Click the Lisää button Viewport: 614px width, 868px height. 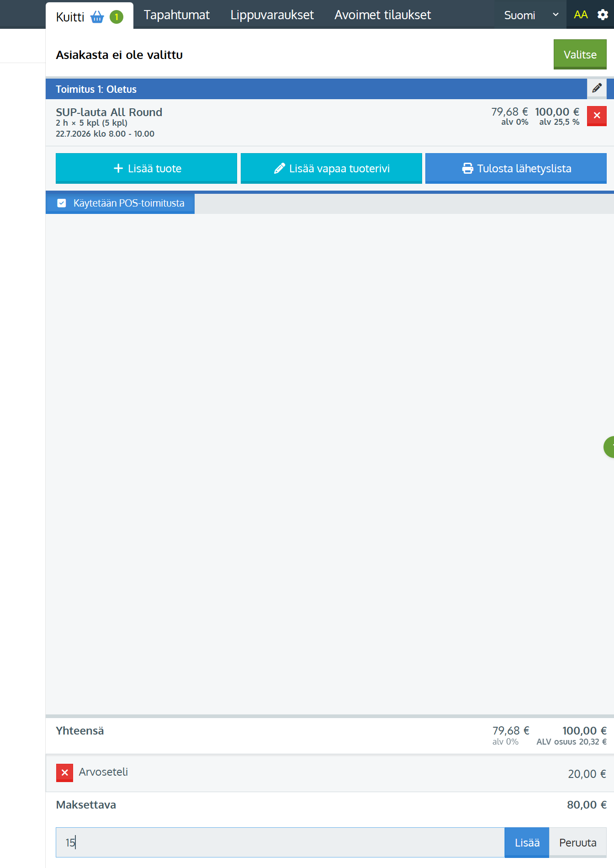coord(527,842)
